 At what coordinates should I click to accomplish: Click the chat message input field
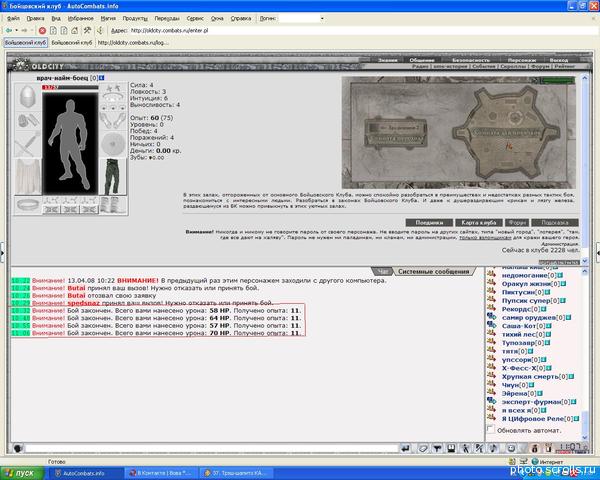212,448
